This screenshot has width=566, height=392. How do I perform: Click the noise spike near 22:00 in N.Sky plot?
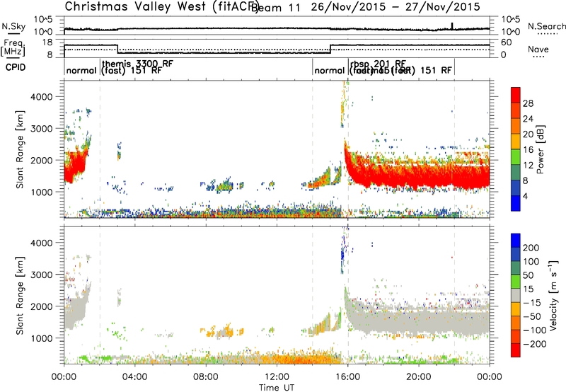click(x=452, y=25)
